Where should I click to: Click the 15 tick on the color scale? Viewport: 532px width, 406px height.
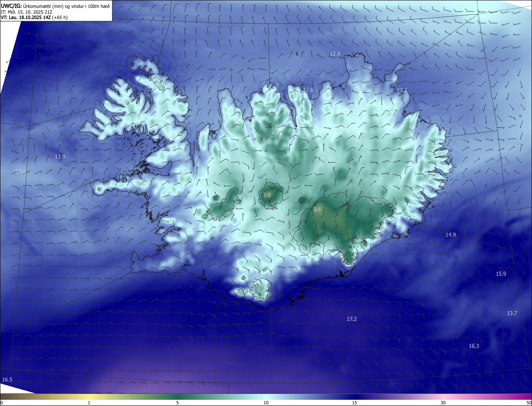pos(355,403)
